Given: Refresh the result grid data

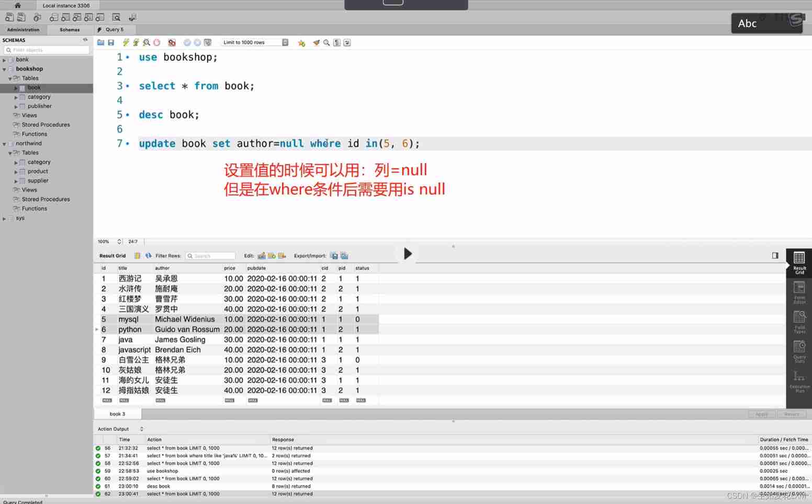Looking at the screenshot, I should pyautogui.click(x=149, y=256).
